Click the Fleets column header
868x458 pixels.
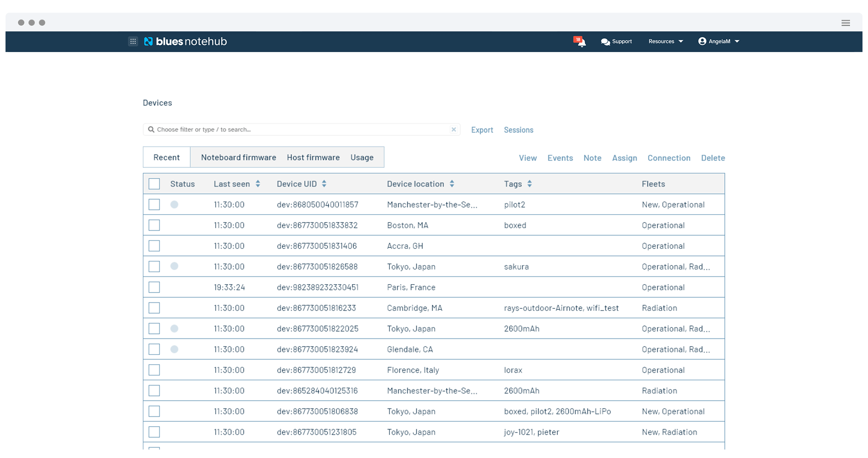pos(653,184)
